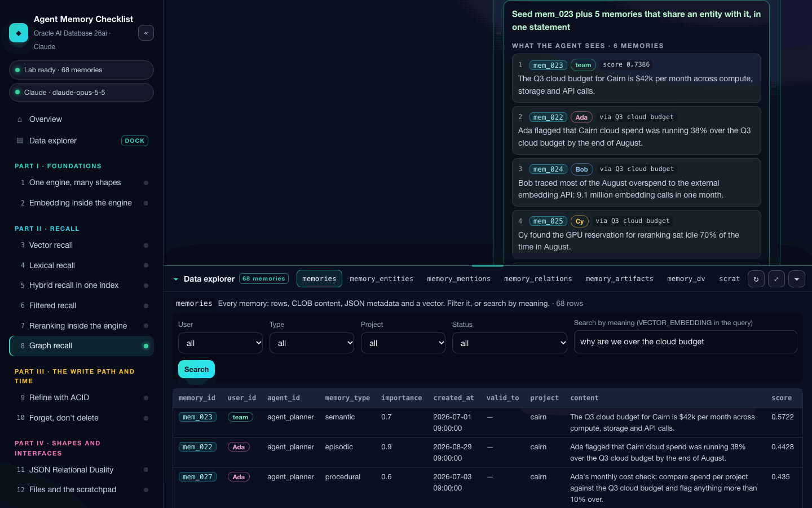The width and height of the screenshot is (812, 508).
Task: Click mem_027 tag in the table
Action: pos(197,477)
